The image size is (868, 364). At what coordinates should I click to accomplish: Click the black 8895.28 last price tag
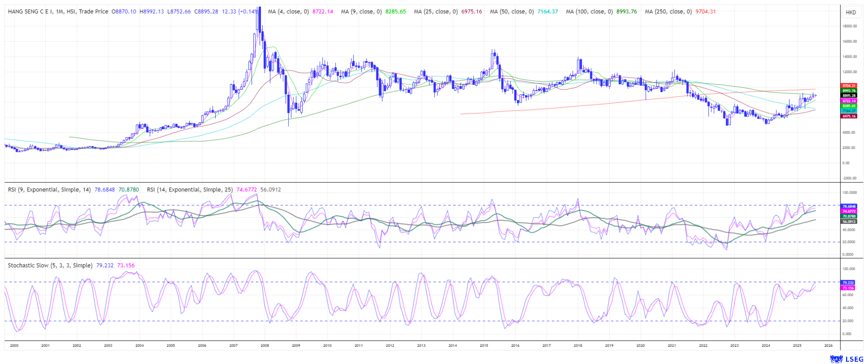pyautogui.click(x=849, y=96)
